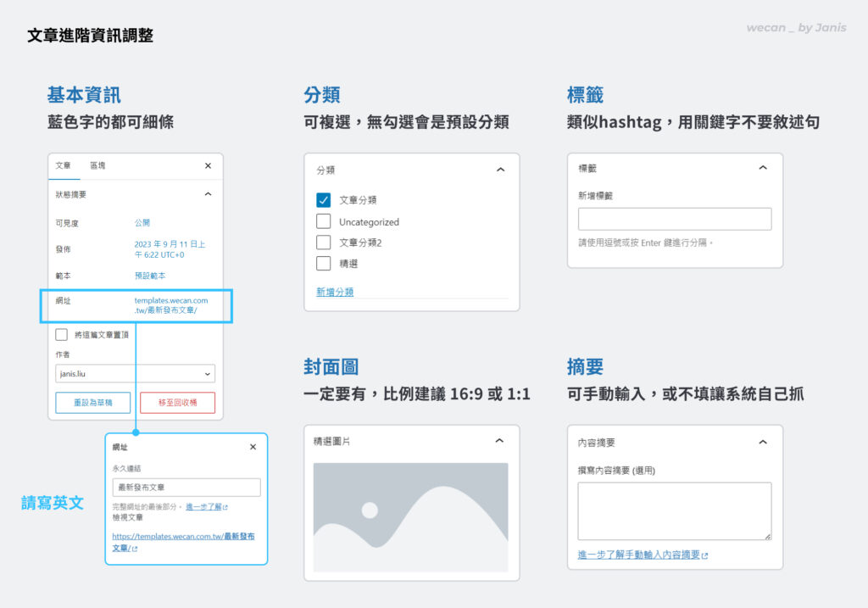
Task: Close the 網址 permalink popup
Action: pyautogui.click(x=253, y=447)
